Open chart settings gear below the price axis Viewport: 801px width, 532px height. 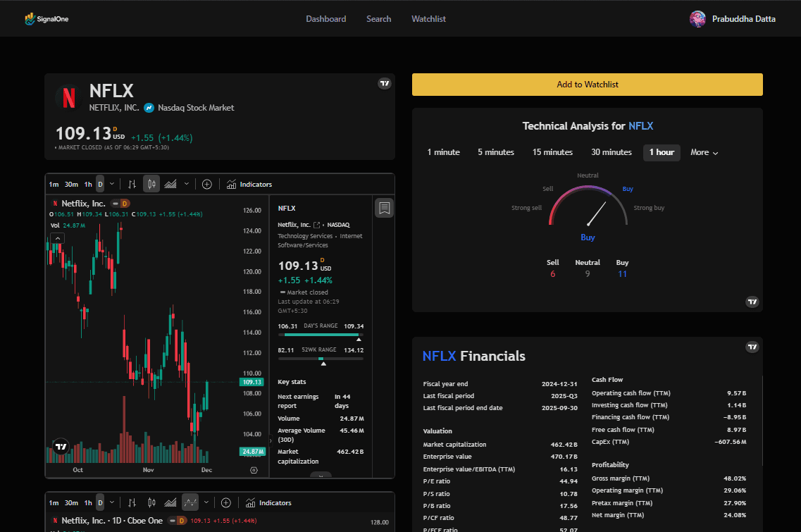254,470
